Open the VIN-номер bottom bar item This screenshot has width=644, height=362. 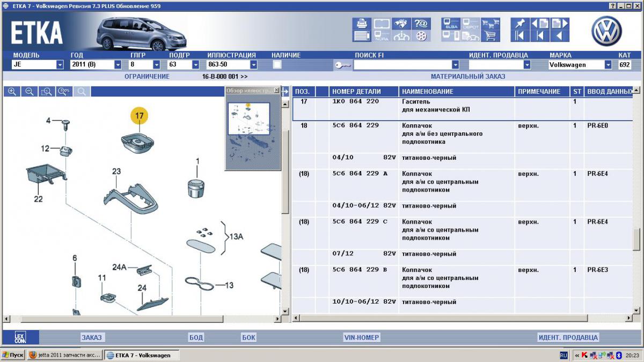362,337
